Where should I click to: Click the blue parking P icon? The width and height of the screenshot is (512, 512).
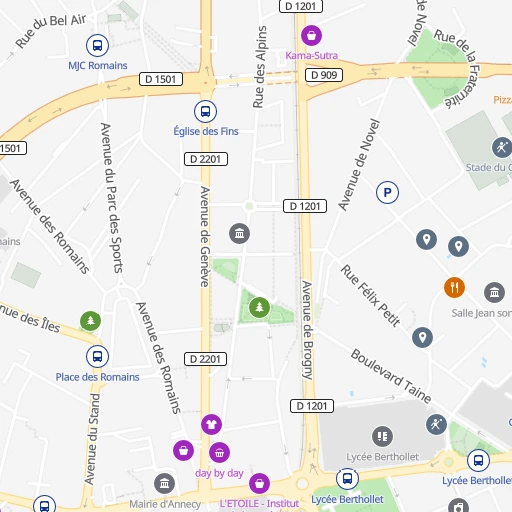(x=387, y=192)
